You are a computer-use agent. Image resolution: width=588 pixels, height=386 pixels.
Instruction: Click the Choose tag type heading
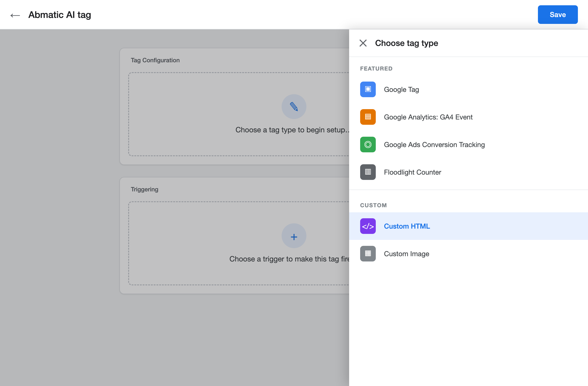pos(406,43)
